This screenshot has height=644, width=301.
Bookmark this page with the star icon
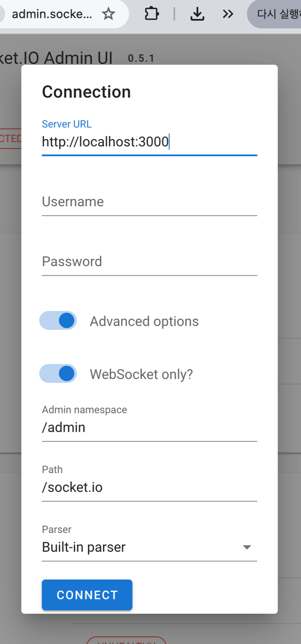pos(108,14)
